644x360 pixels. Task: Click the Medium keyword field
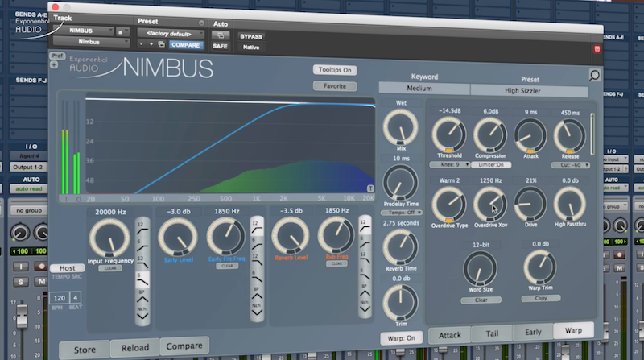coord(424,89)
